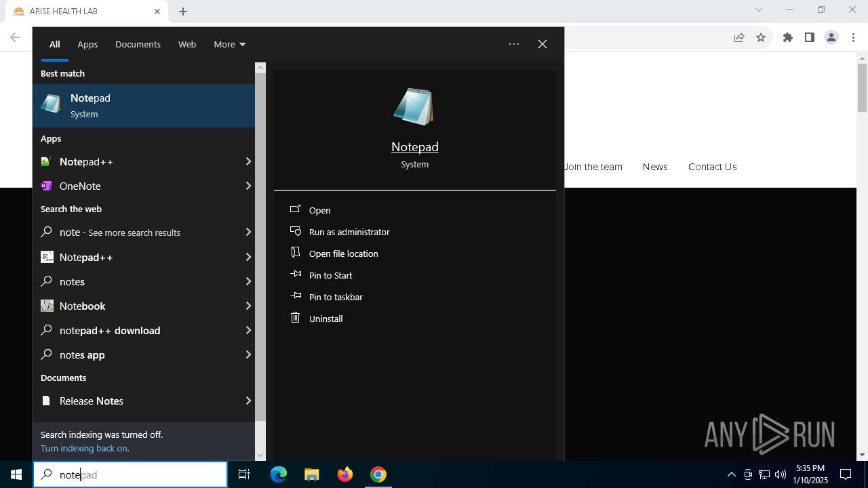Click the Open file location icon
Screen dimensions: 868x488
coord(295,253)
